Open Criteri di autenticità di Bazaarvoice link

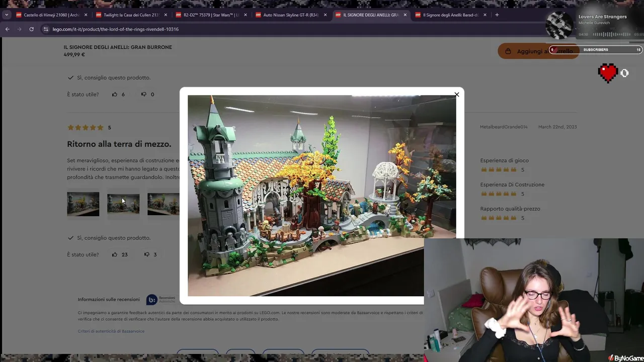111,331
